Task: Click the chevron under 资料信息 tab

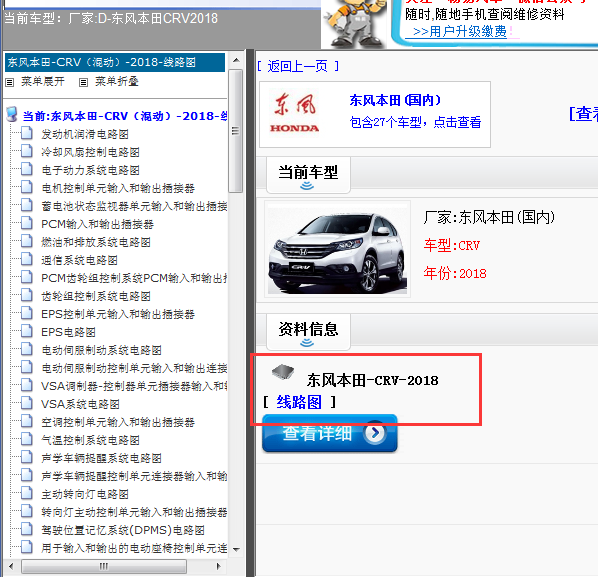Action: (307, 343)
